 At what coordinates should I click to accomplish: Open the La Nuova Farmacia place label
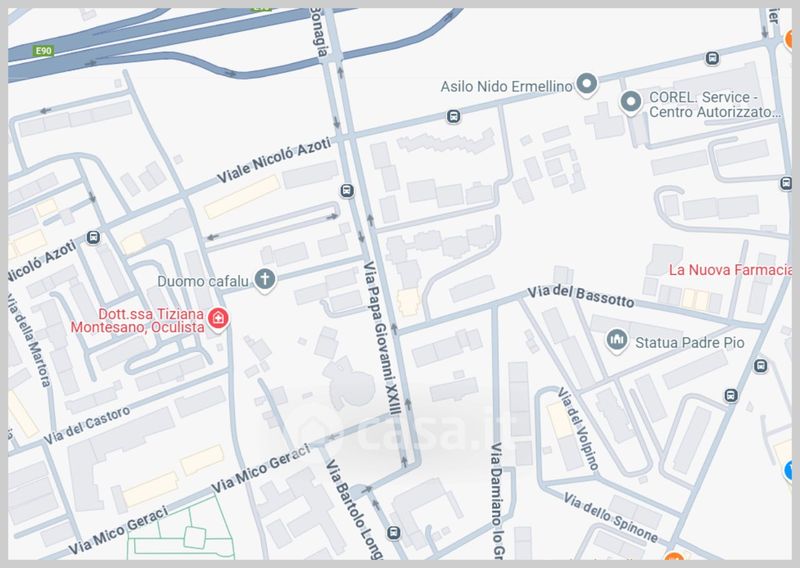point(730,270)
